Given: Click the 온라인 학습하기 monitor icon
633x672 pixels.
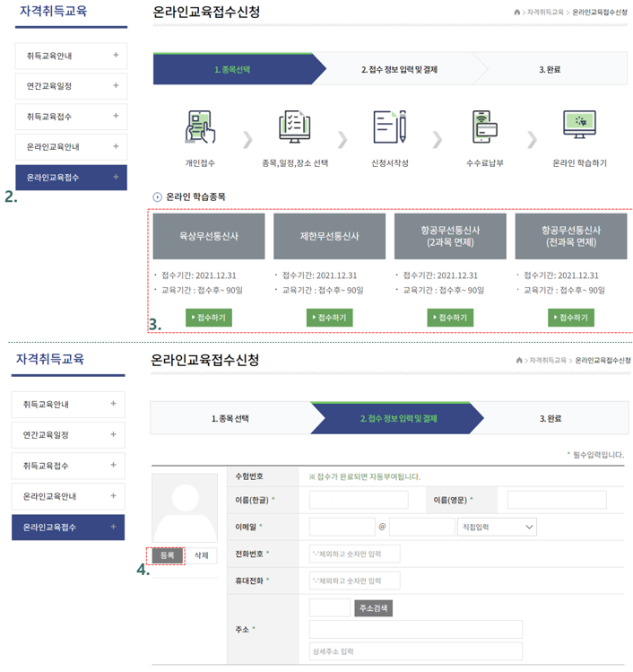Looking at the screenshot, I should (x=579, y=128).
